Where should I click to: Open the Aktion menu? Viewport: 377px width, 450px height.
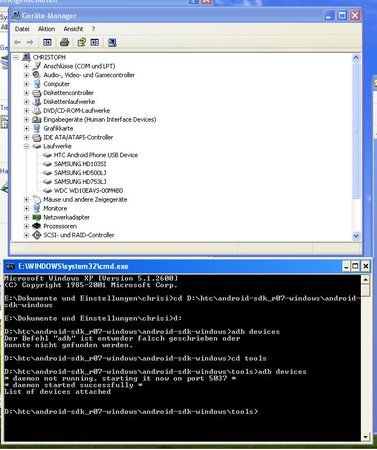pyautogui.click(x=46, y=29)
